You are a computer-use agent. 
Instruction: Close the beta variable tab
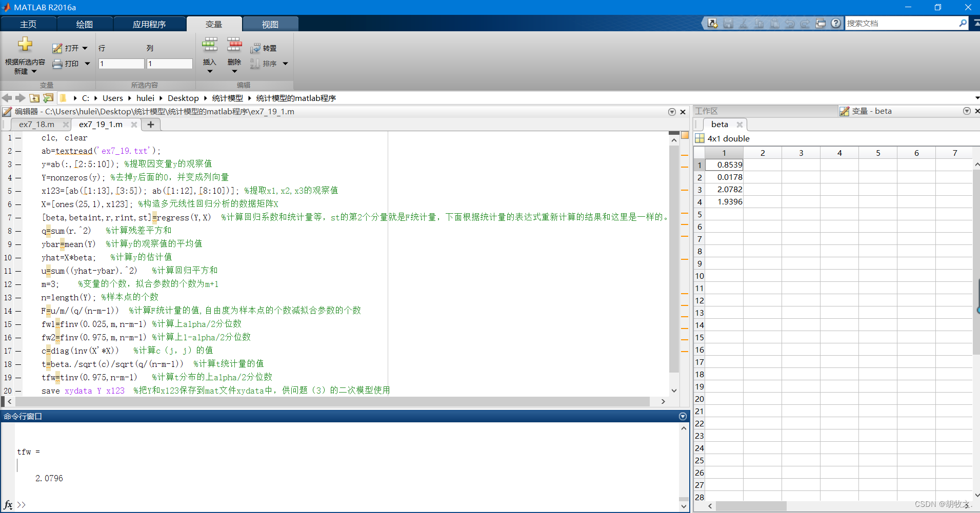click(739, 125)
